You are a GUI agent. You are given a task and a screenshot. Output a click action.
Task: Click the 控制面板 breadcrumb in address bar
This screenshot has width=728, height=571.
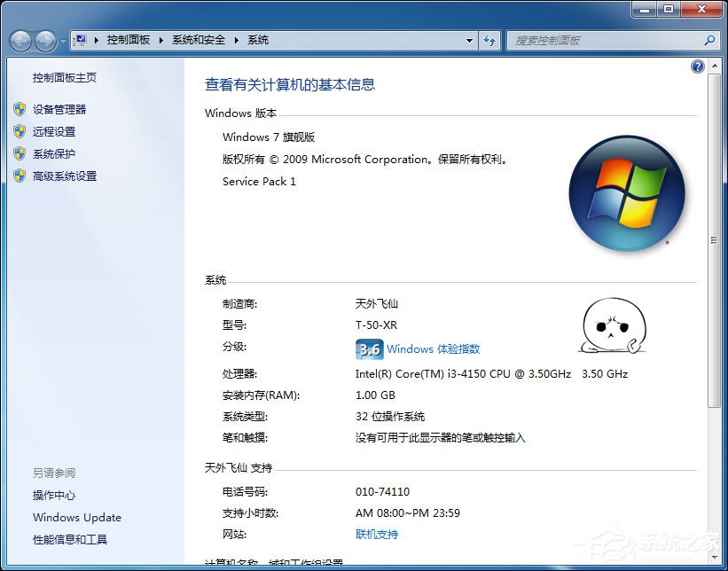pyautogui.click(x=128, y=40)
